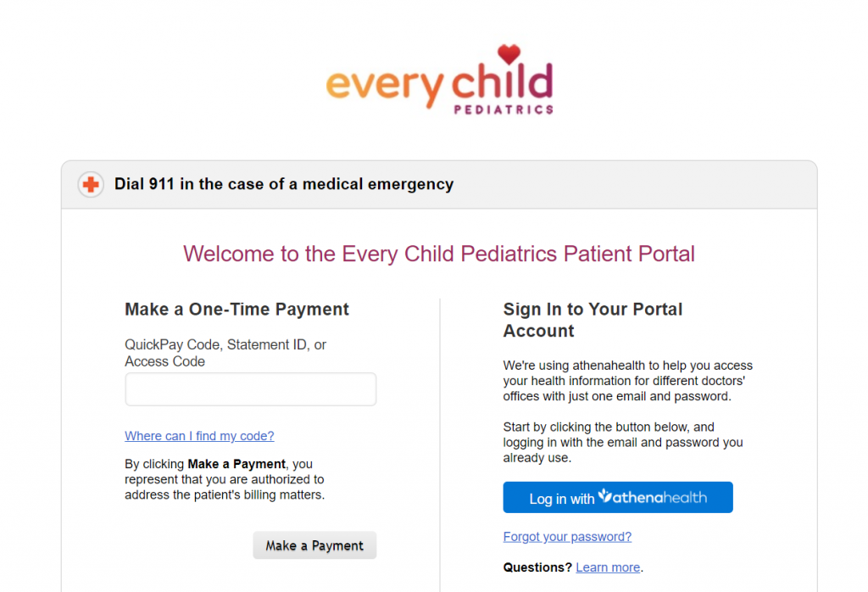Viewport: 868px width, 592px height.
Task: Follow the "Forgot your password?" link
Action: pyautogui.click(x=567, y=537)
